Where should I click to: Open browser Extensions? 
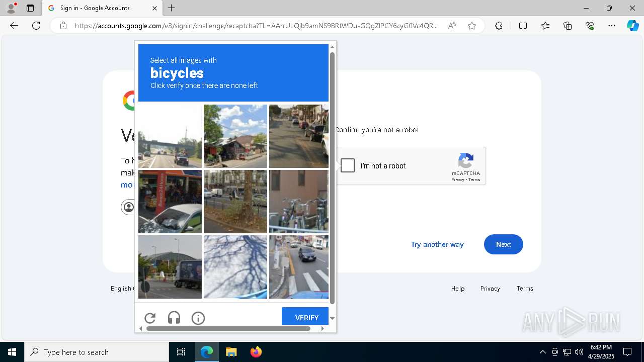point(499,26)
